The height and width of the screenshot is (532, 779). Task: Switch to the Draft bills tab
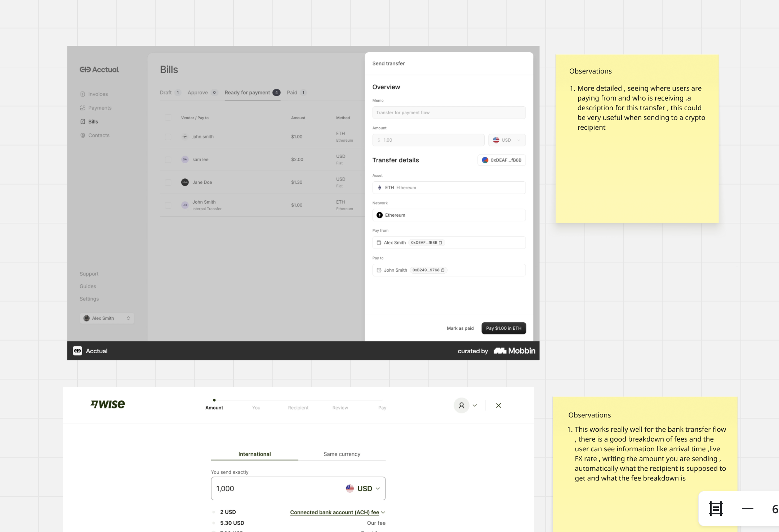[170, 93]
